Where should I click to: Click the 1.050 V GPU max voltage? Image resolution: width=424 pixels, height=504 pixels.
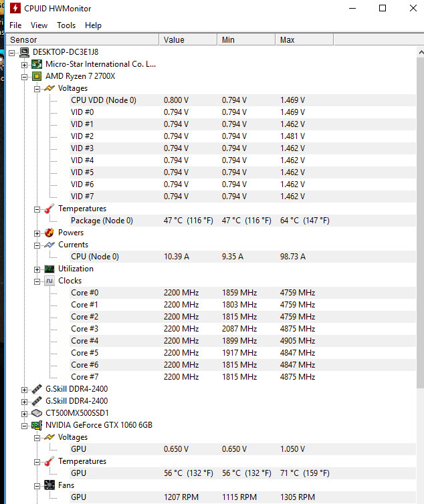(x=292, y=449)
